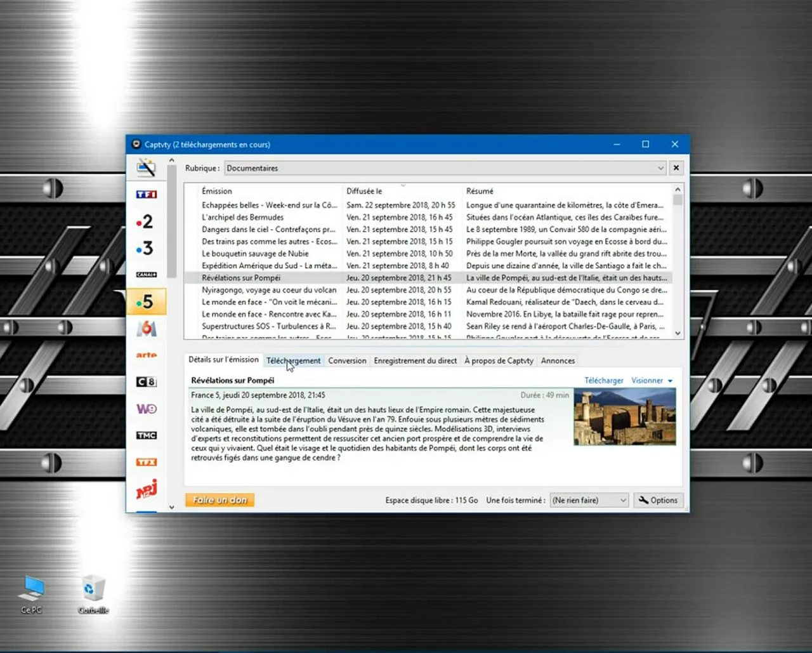Select row Expédition Amérique du Sud
This screenshot has height=653, width=812.
coord(428,265)
